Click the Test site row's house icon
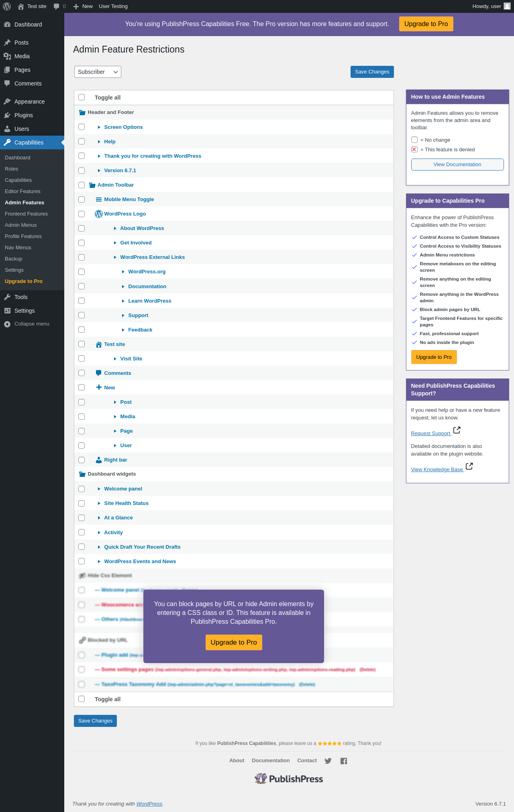The height and width of the screenshot is (812, 514). click(x=99, y=344)
